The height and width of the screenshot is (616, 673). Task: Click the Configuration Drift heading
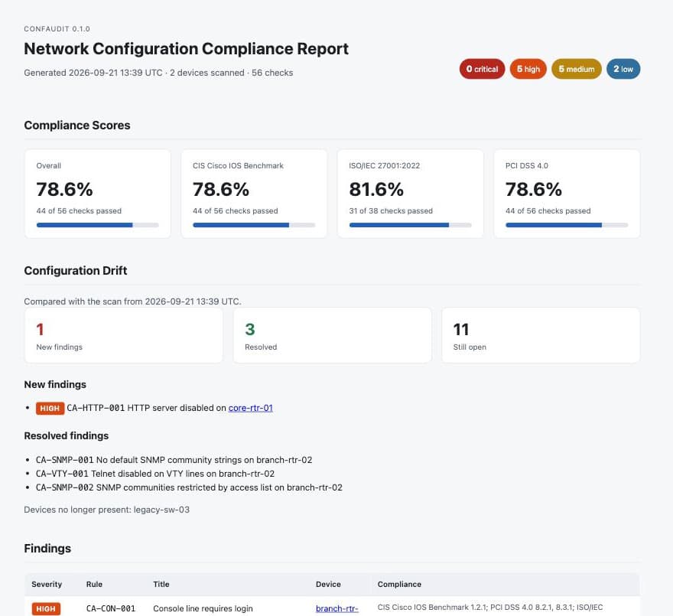[76, 271]
